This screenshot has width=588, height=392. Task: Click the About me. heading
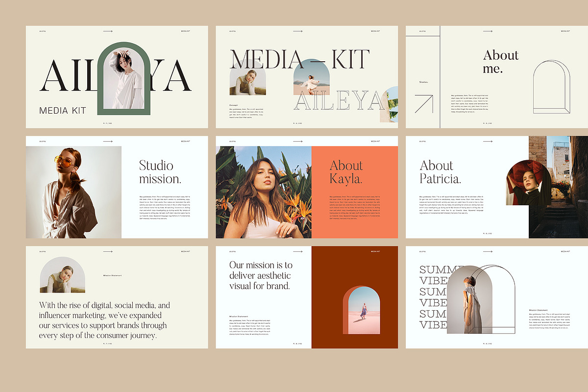click(x=501, y=62)
